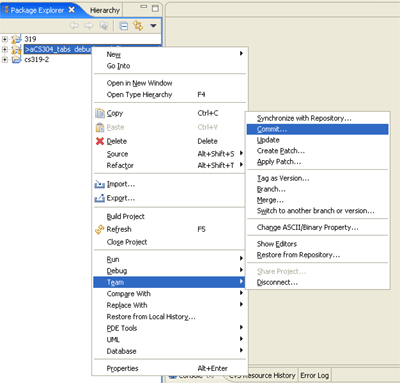Choose Build Project
Screen dimensions: 400x383
(170, 217)
